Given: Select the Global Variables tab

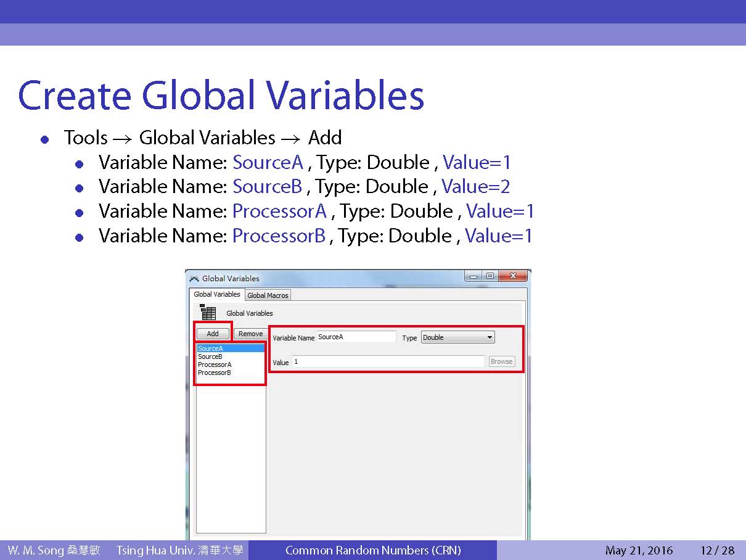Looking at the screenshot, I should tap(217, 295).
